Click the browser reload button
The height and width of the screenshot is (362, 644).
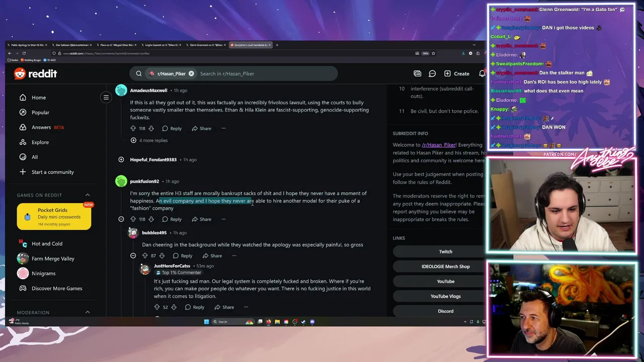25,53
